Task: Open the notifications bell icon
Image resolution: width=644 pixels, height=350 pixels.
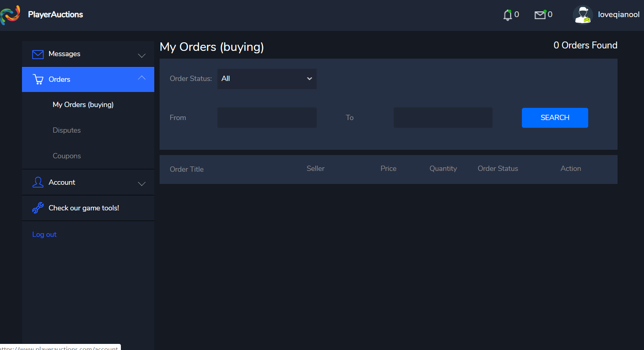Action: (x=507, y=15)
